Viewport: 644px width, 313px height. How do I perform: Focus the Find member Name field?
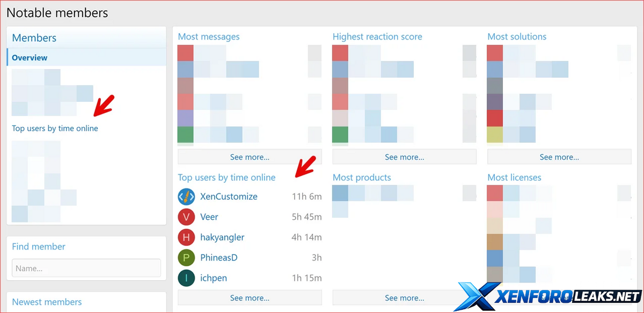click(x=86, y=268)
